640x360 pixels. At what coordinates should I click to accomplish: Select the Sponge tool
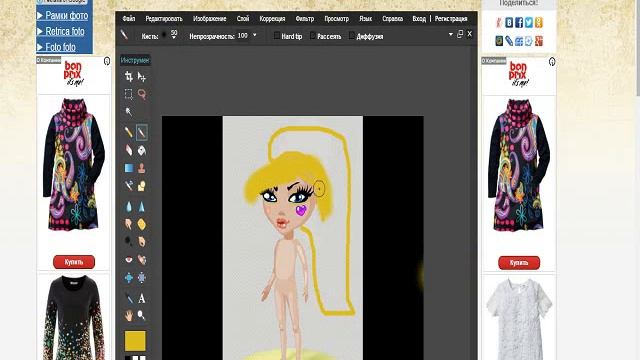point(142,224)
